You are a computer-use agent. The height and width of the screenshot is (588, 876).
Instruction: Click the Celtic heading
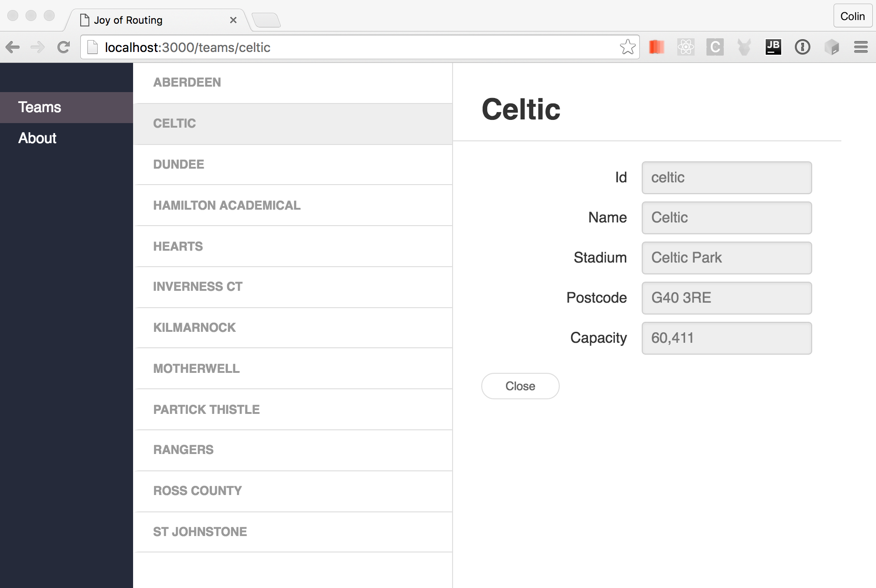coord(521,110)
